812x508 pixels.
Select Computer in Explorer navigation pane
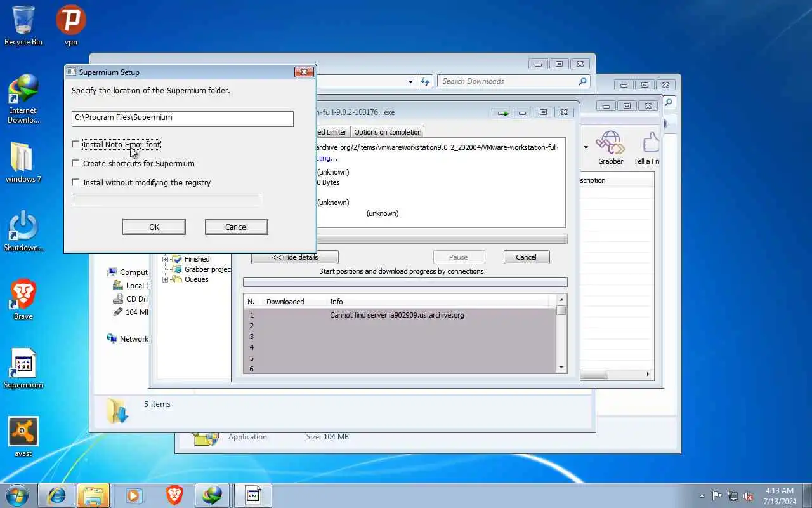click(x=128, y=272)
